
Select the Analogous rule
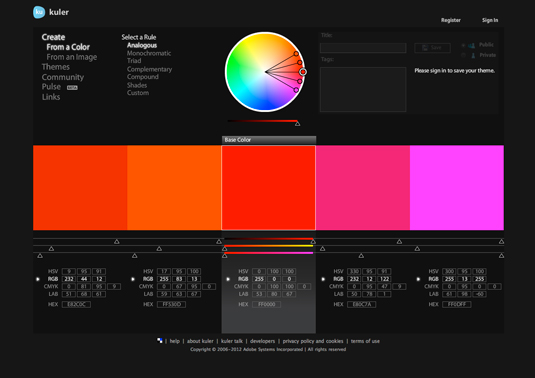tap(142, 45)
